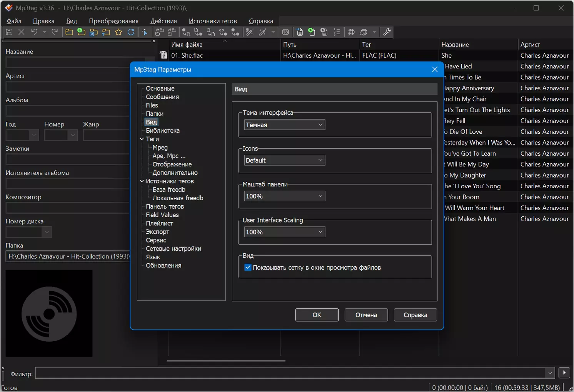
Task: Open the Номер диска dropdown arrow
Action: point(47,232)
